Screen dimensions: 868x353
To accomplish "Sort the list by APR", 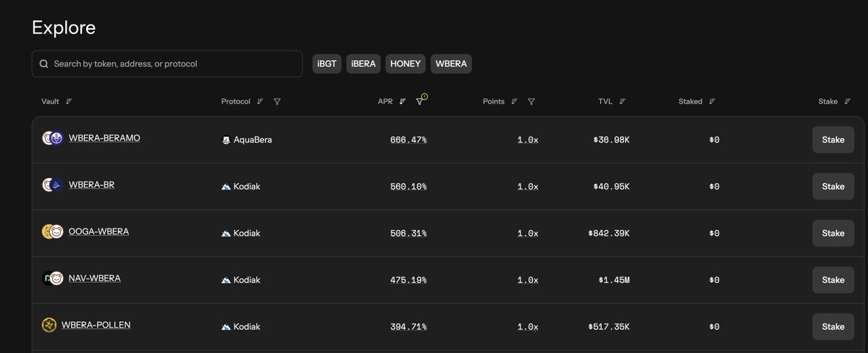I will pos(403,102).
